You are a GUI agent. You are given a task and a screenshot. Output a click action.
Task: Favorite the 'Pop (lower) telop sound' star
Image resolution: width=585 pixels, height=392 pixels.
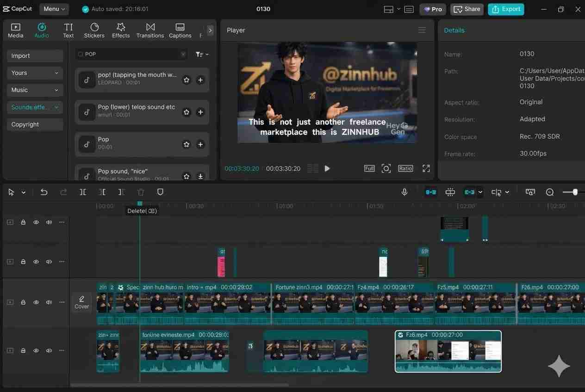click(187, 112)
